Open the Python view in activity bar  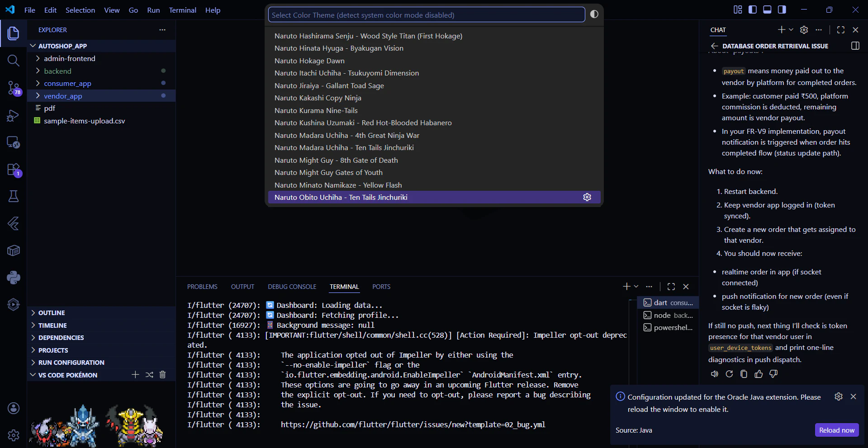pos(14,277)
